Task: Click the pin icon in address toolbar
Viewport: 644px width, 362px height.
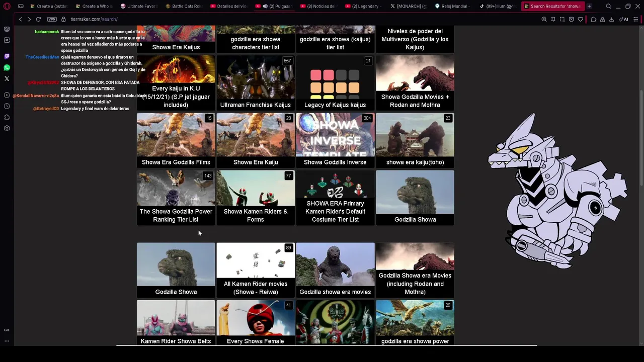Action: [553, 19]
